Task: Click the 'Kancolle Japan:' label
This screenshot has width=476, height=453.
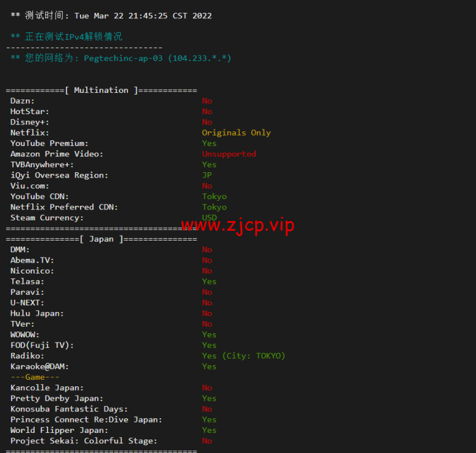Action: point(47,388)
